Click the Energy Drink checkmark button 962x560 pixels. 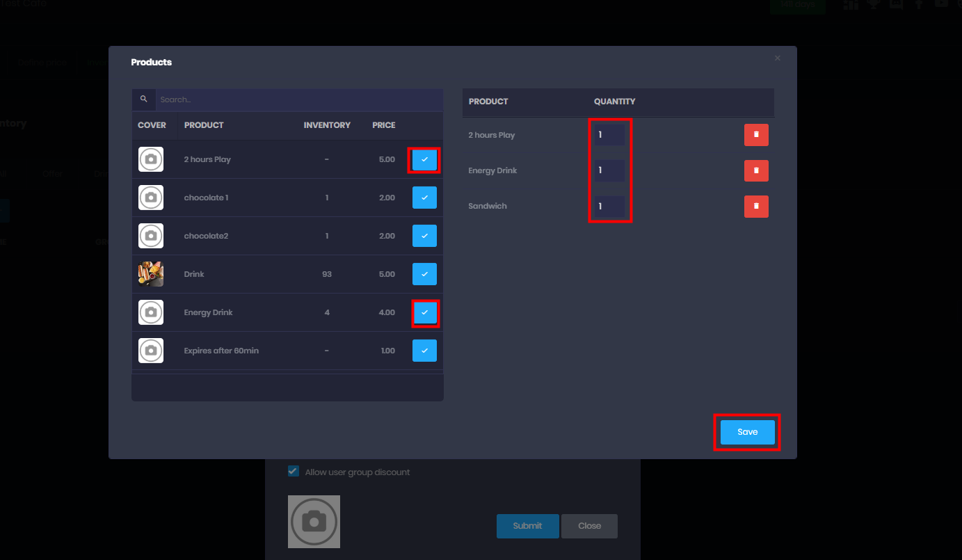pyautogui.click(x=424, y=312)
